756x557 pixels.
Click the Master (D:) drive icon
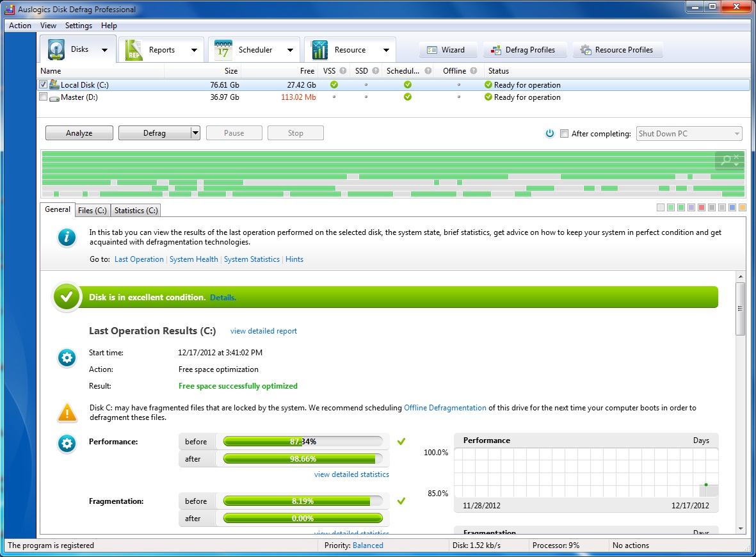(x=54, y=97)
